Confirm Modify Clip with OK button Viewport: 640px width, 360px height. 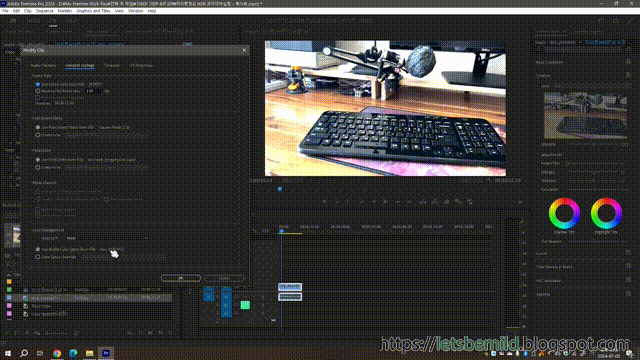[181, 278]
